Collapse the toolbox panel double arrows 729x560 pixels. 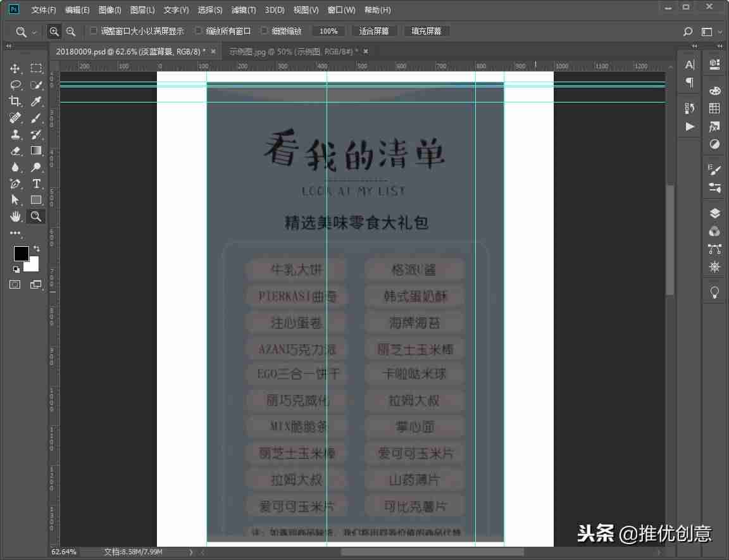coord(8,46)
